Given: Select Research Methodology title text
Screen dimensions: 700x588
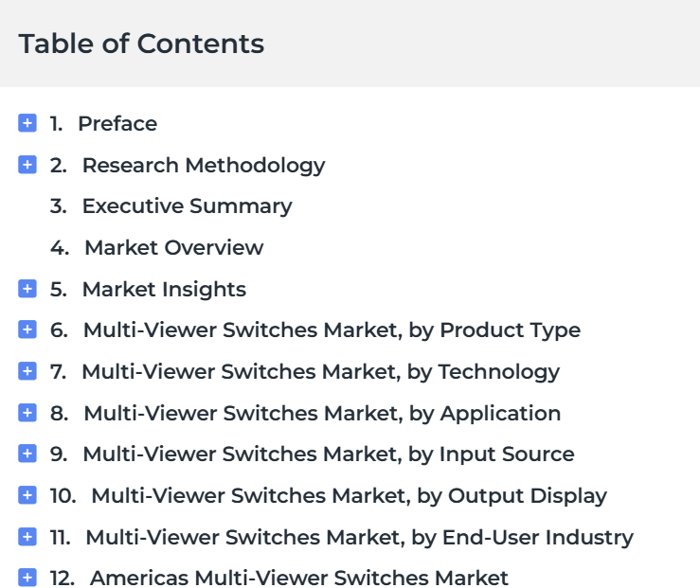Looking at the screenshot, I should (x=204, y=166).
